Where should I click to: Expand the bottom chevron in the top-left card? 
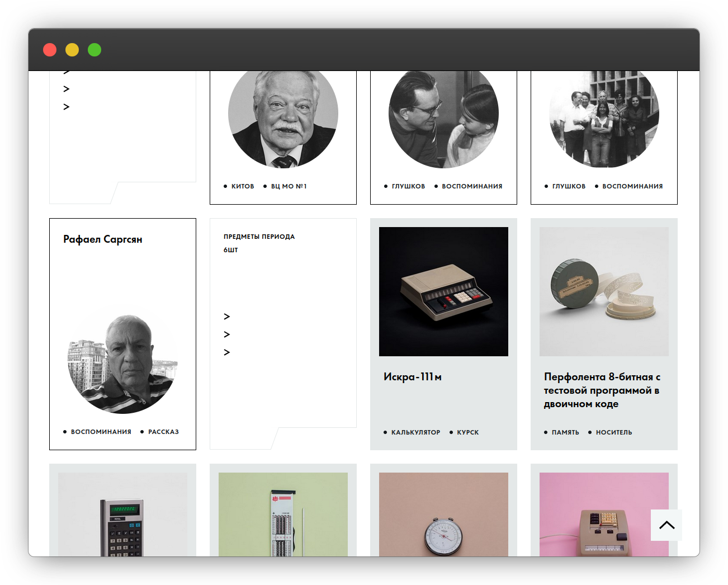point(66,106)
